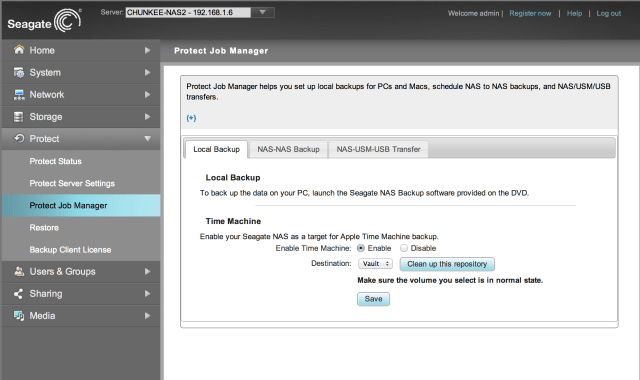Image resolution: width=640 pixels, height=380 pixels.
Task: Switch to the Local Backup tab
Action: click(216, 149)
